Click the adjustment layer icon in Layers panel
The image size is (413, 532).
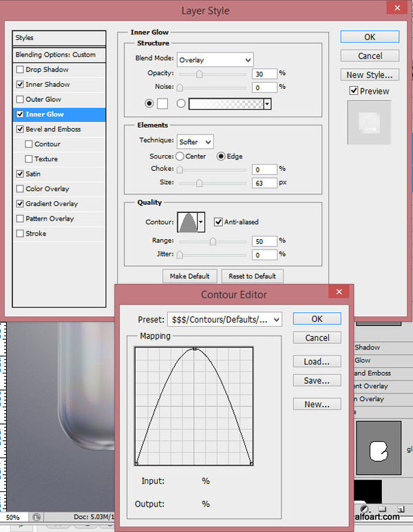[x=365, y=509]
